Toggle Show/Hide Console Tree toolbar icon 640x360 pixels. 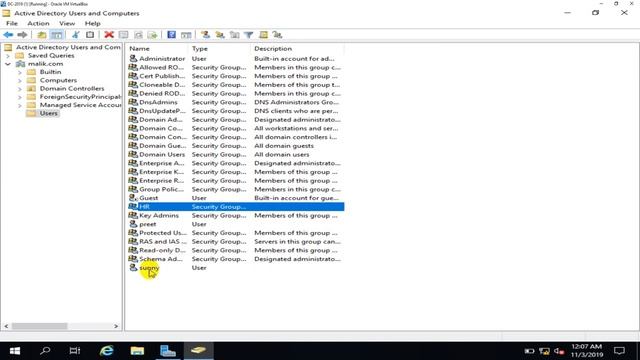pyautogui.click(x=57, y=35)
